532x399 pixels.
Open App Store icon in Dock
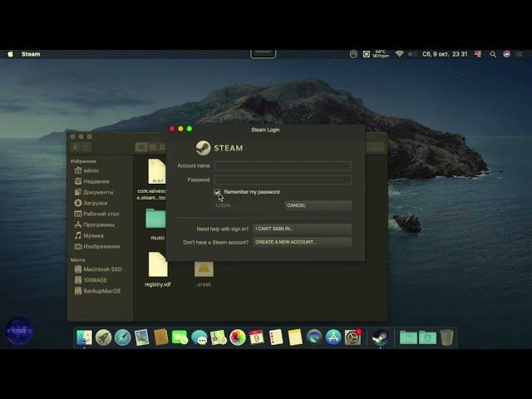click(x=333, y=337)
